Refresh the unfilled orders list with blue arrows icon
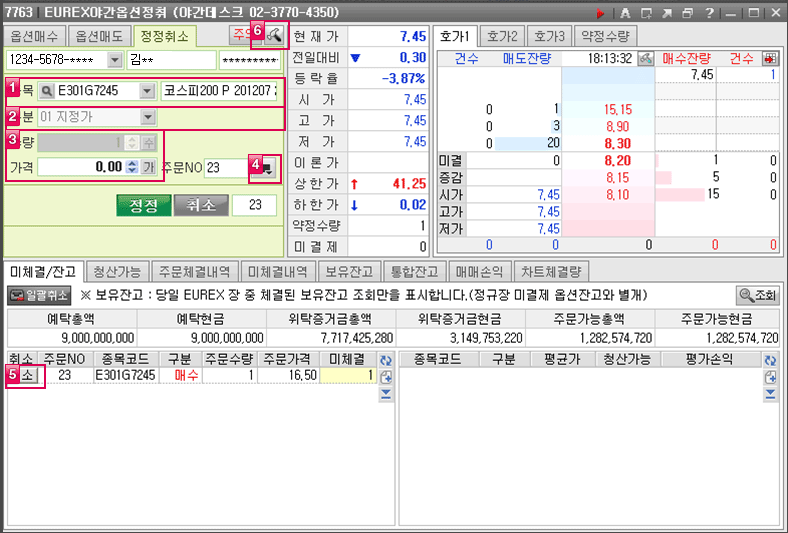788x533 pixels. pyautogui.click(x=386, y=360)
